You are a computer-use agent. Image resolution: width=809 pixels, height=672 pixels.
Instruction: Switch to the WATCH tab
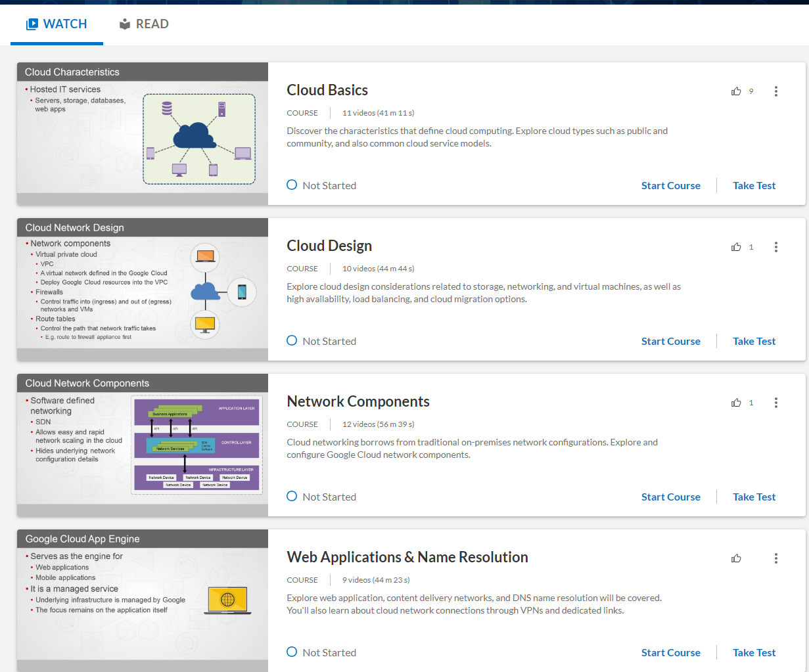pyautogui.click(x=57, y=24)
